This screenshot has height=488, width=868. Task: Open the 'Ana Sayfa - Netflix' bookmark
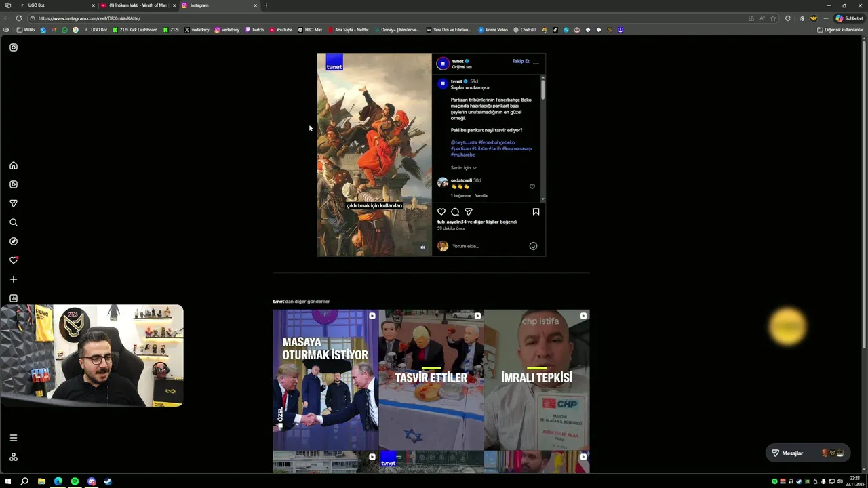(349, 30)
